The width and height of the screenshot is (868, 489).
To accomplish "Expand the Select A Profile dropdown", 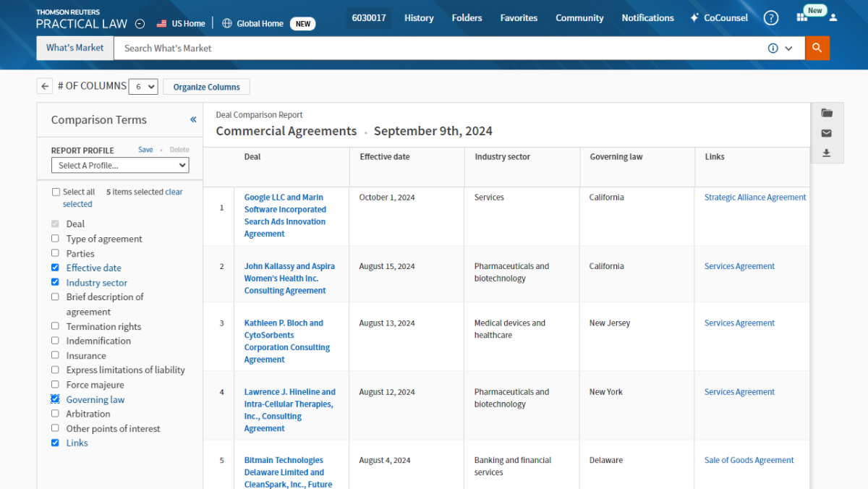I will [x=120, y=166].
